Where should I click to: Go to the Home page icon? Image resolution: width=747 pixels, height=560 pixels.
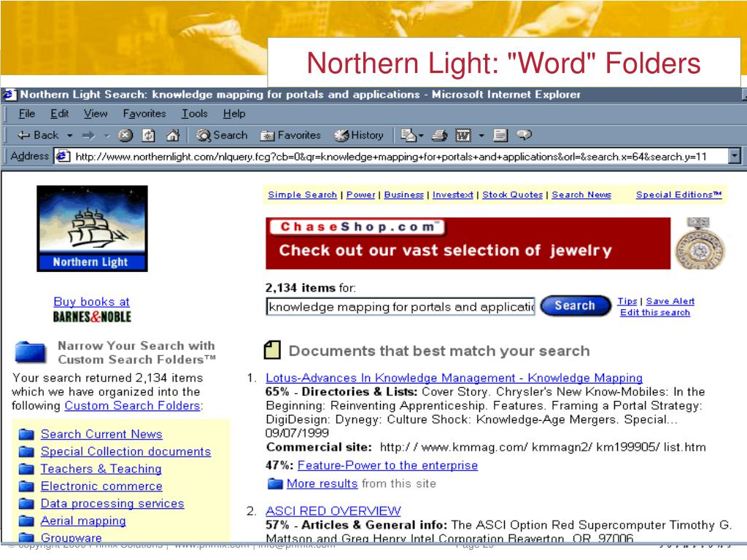pyautogui.click(x=172, y=136)
